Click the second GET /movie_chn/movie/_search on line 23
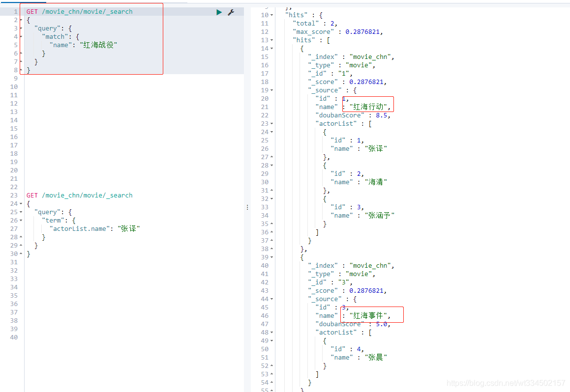Image resolution: width=570 pixels, height=392 pixels. point(80,196)
